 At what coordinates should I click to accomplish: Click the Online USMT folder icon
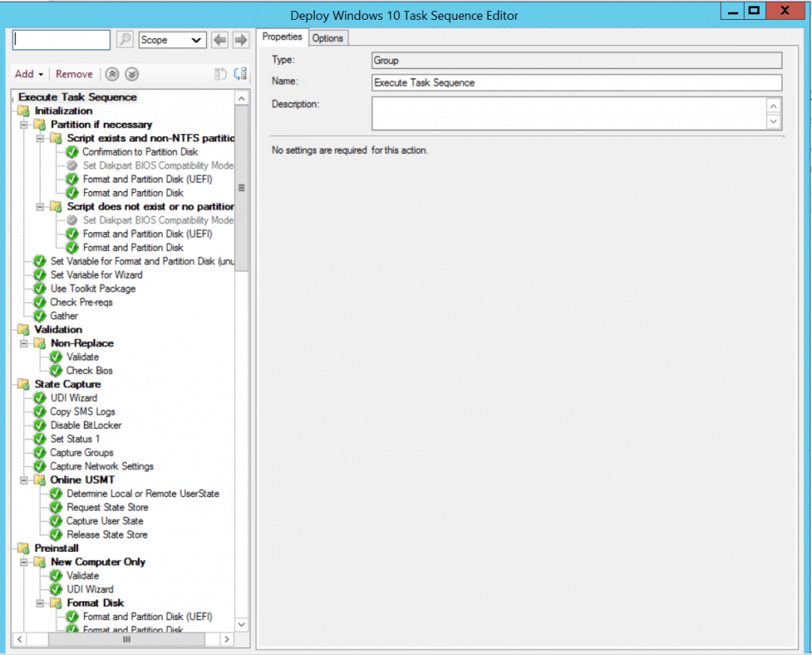coord(40,480)
